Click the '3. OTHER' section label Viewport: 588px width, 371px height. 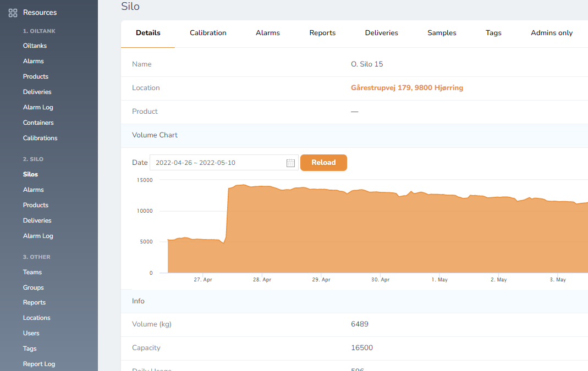[x=36, y=257]
